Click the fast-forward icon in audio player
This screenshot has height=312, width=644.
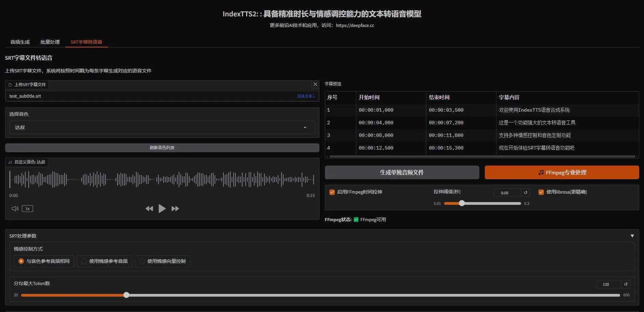[175, 209]
